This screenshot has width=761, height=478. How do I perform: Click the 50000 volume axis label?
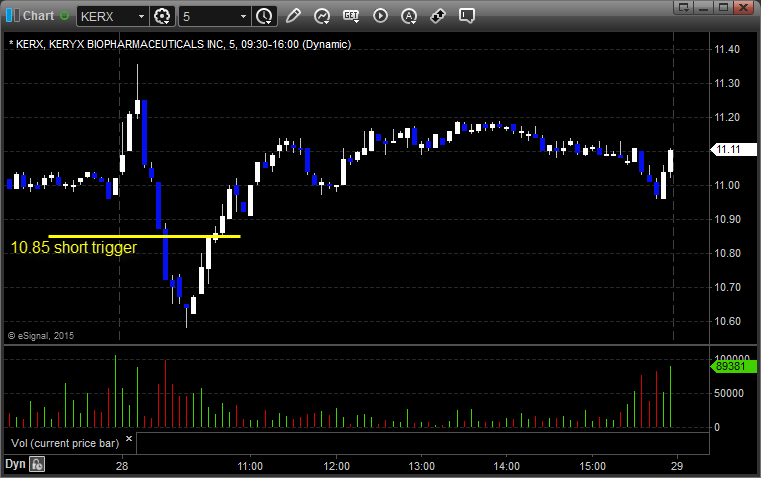pos(729,393)
